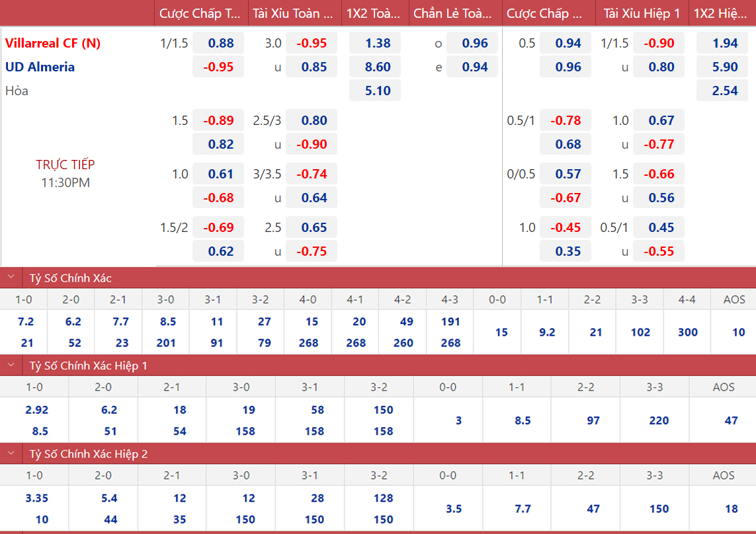Pick Hiệp 1 correct score 1-0 odds 2.92

point(36,410)
